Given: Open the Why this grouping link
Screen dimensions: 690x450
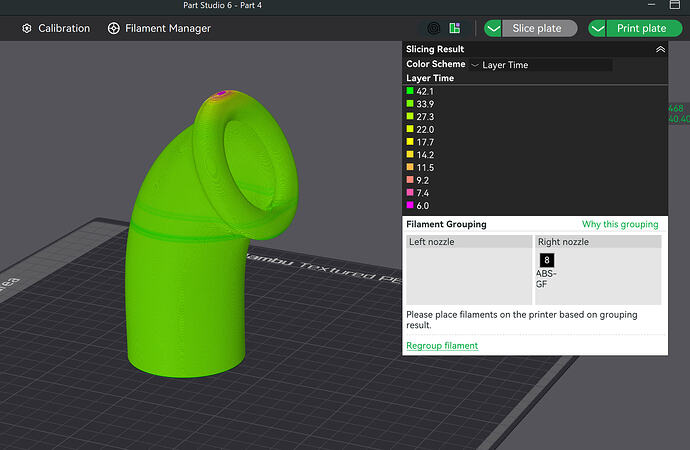Looking at the screenshot, I should tap(620, 224).
